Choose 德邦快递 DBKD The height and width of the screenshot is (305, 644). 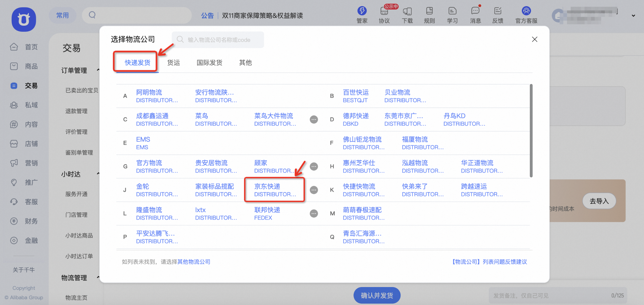pyautogui.click(x=356, y=120)
